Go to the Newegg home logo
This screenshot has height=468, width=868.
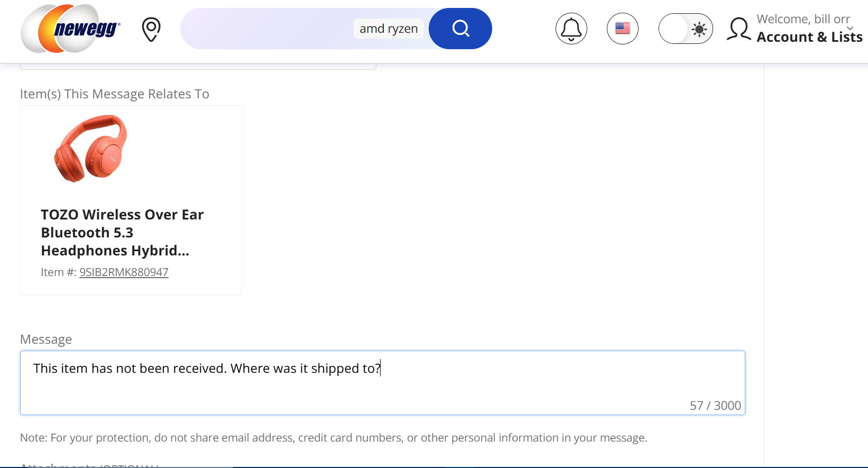tap(71, 29)
